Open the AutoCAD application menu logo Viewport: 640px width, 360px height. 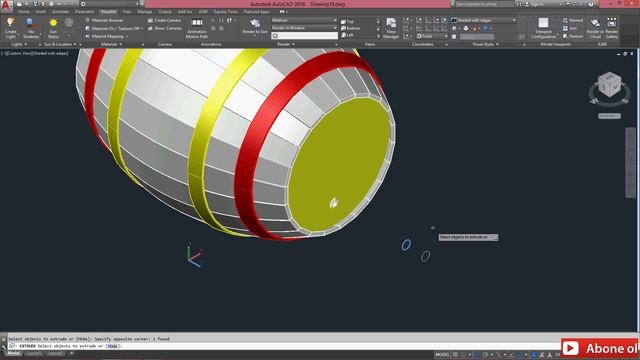pyautogui.click(x=6, y=6)
